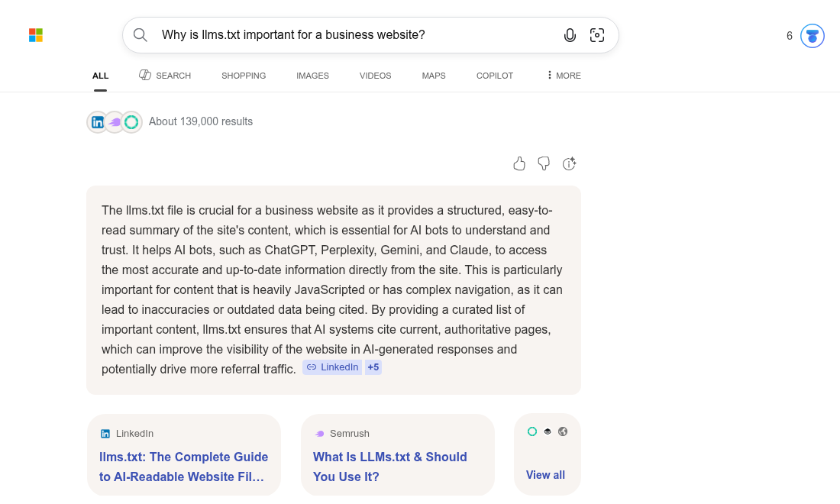Expand the MORE menu

point(564,76)
